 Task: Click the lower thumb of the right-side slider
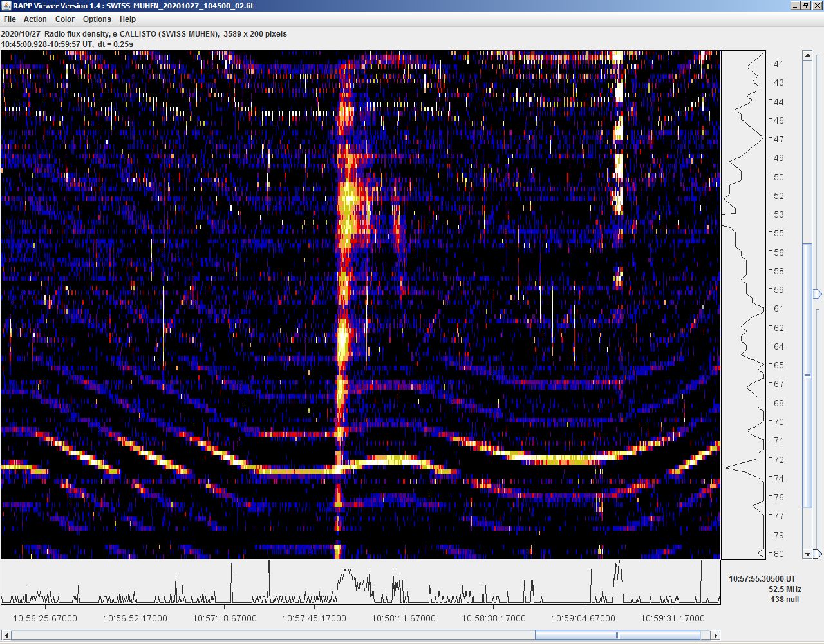pyautogui.click(x=818, y=554)
